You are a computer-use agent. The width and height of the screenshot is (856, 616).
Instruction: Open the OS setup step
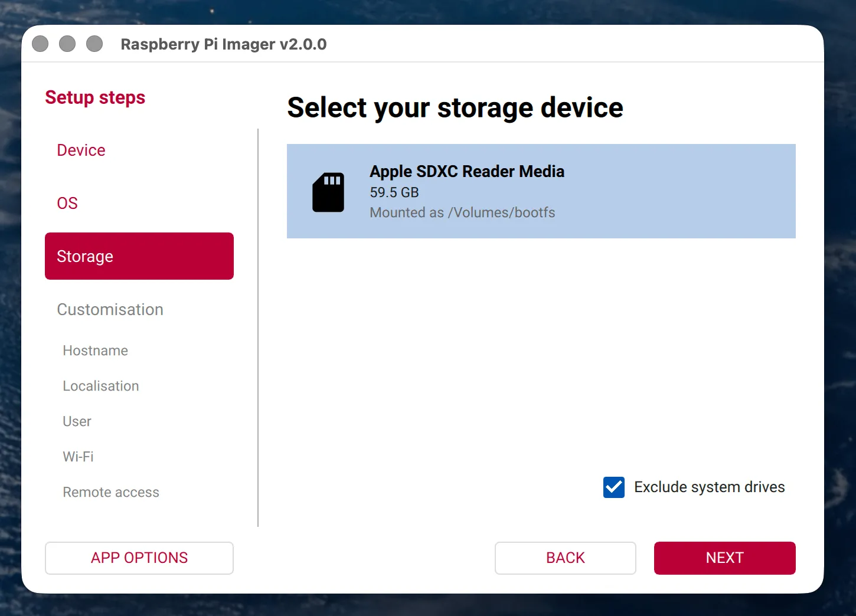[x=67, y=204]
